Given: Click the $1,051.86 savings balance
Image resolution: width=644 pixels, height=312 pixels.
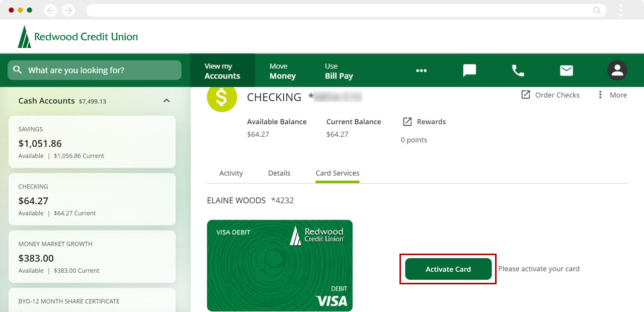Looking at the screenshot, I should (40, 143).
